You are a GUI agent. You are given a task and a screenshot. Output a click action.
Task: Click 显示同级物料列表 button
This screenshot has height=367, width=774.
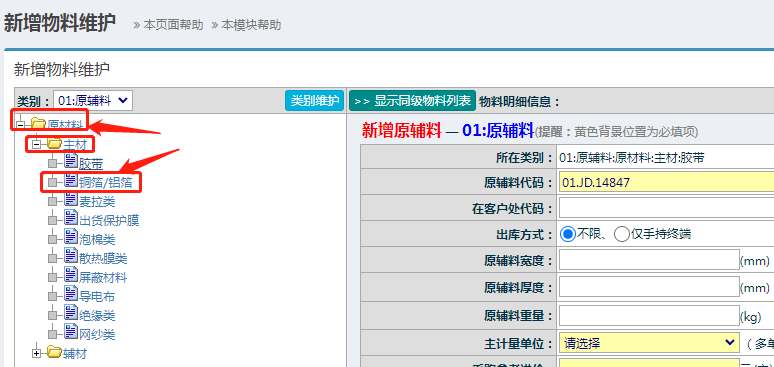coord(412,101)
